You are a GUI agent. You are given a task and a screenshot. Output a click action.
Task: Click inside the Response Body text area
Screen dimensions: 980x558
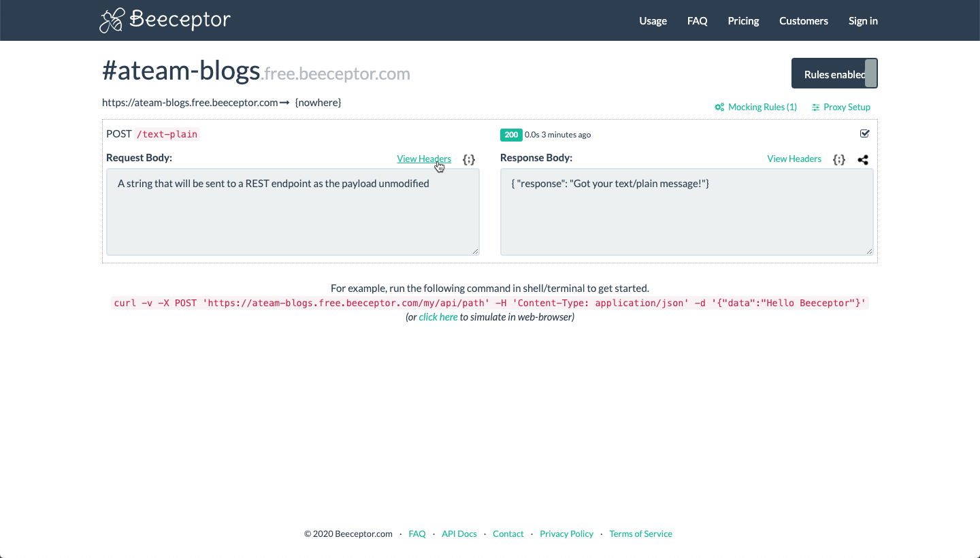(687, 212)
